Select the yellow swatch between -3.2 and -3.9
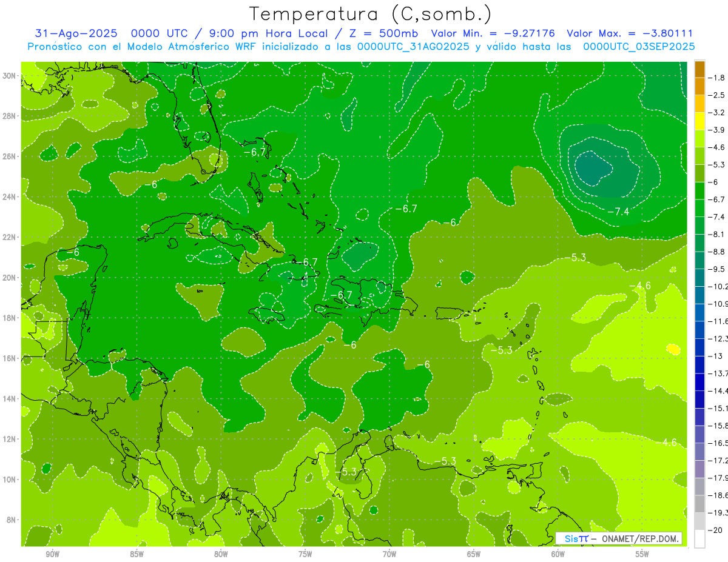 click(699, 121)
